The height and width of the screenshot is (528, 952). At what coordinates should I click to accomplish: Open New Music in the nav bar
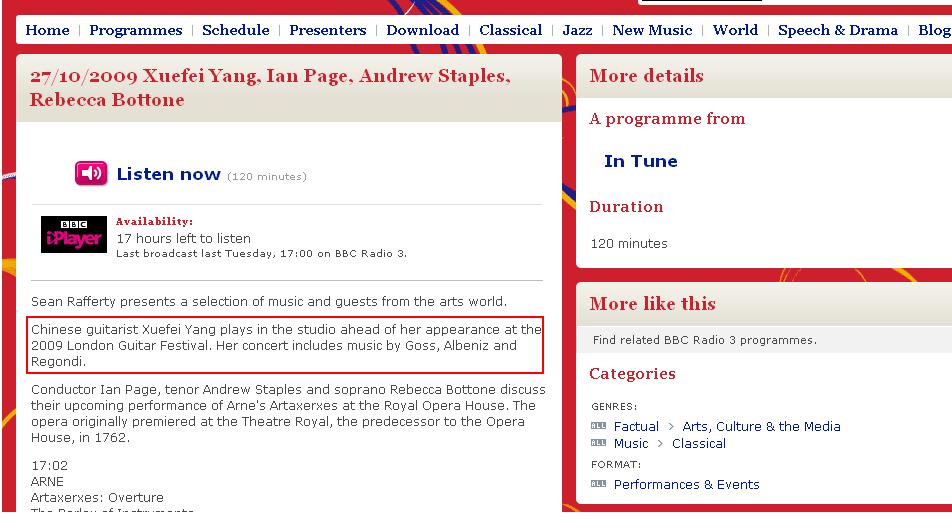[652, 30]
